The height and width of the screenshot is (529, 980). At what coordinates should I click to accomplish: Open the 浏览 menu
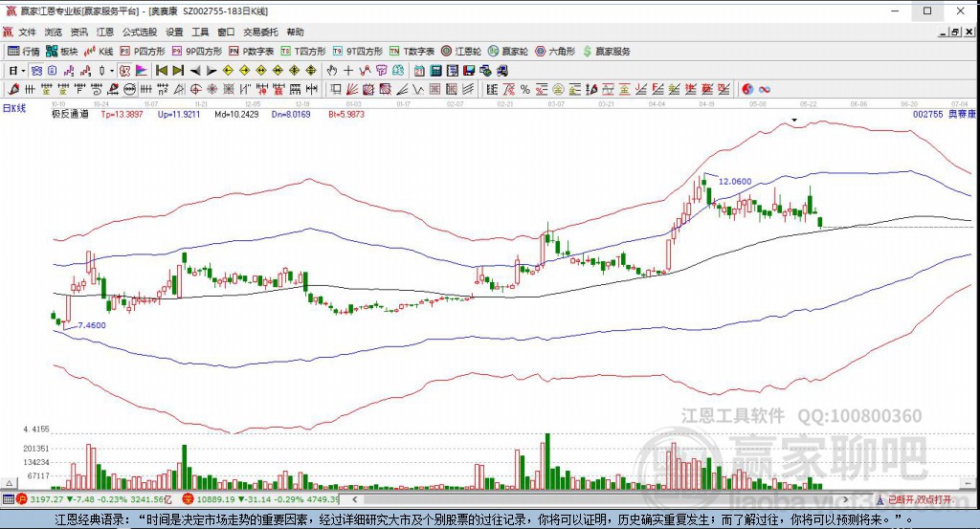click(54, 32)
